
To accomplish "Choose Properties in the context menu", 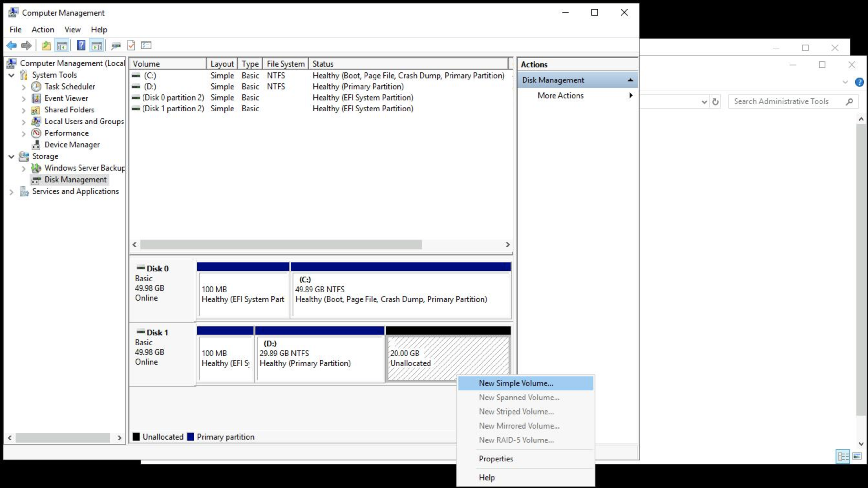I will tap(525, 459).
